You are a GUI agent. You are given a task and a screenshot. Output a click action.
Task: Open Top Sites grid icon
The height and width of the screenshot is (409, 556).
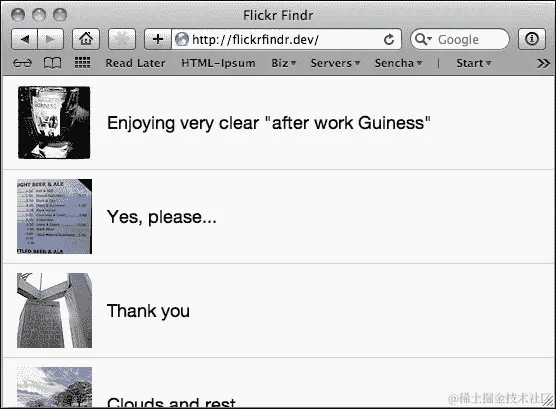(82, 63)
